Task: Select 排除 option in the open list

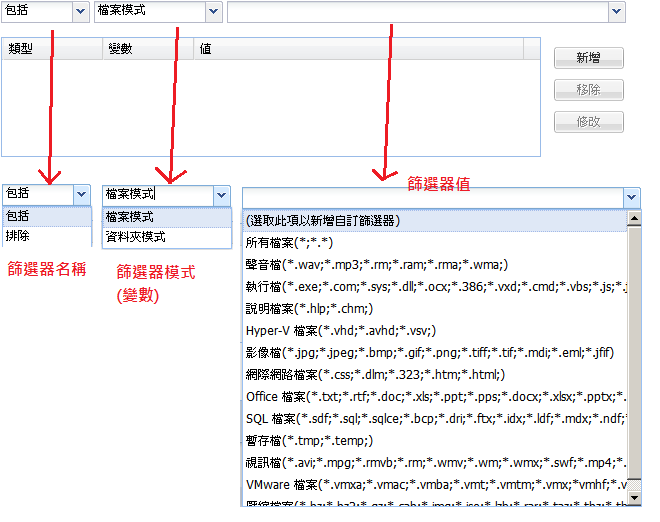Action: point(47,236)
